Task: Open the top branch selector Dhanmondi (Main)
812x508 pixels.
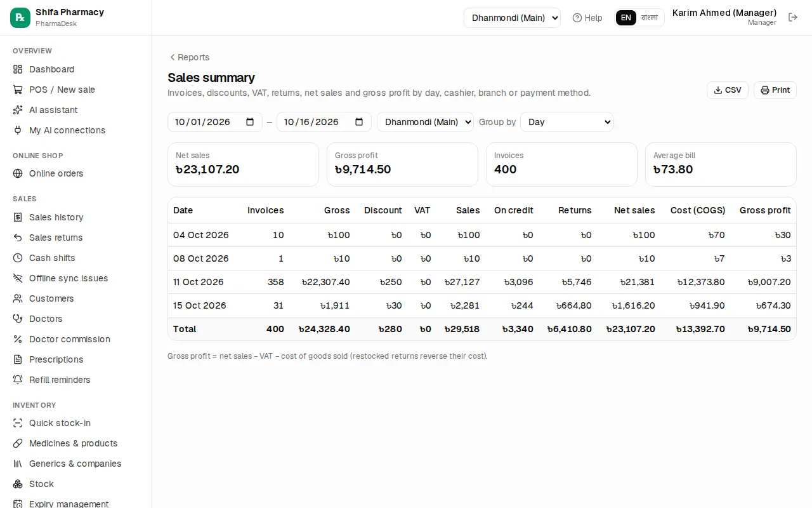Action: [512, 18]
